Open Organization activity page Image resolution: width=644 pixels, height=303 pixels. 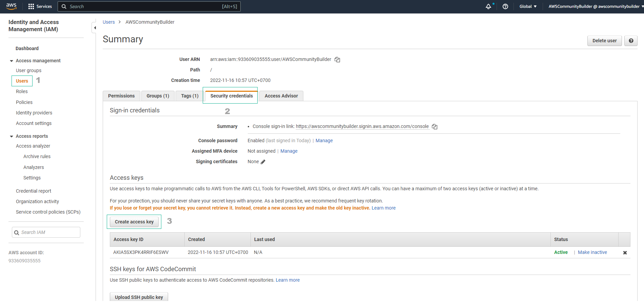pyautogui.click(x=38, y=201)
